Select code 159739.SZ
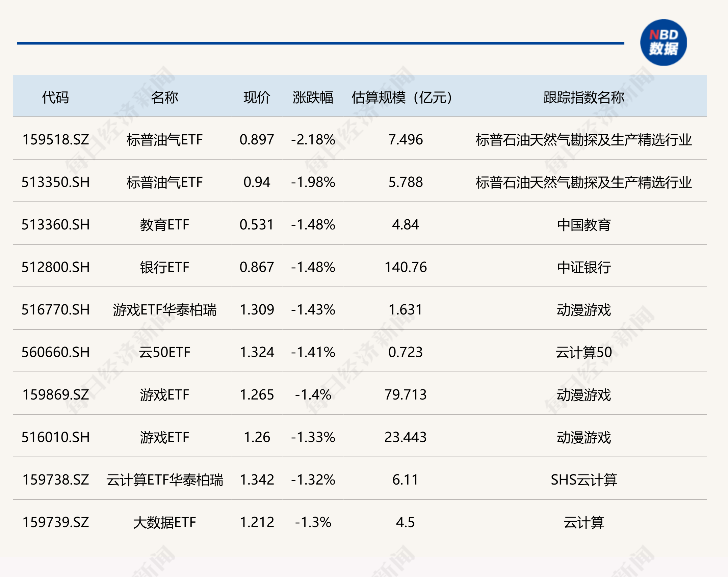Image resolution: width=728 pixels, height=577 pixels. pyautogui.click(x=56, y=522)
